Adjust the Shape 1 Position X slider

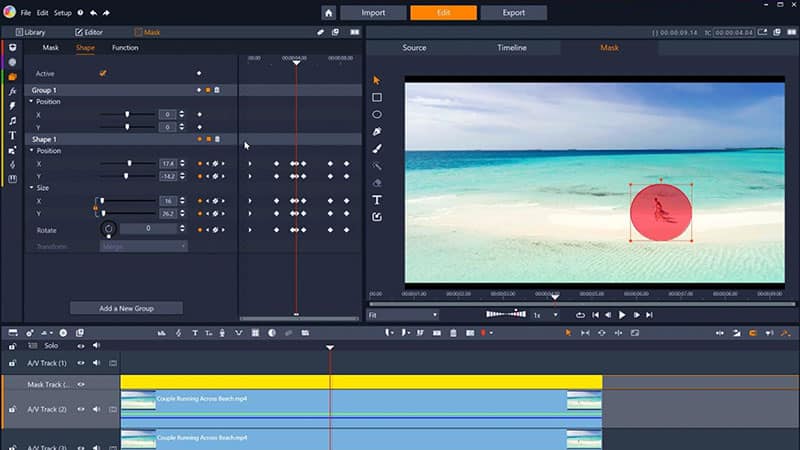[128, 163]
